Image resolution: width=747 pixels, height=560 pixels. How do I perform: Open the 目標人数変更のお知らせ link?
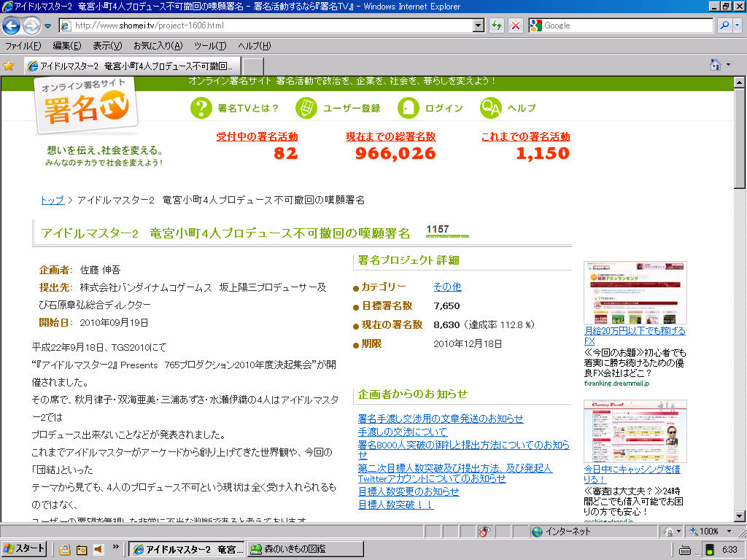tap(409, 491)
